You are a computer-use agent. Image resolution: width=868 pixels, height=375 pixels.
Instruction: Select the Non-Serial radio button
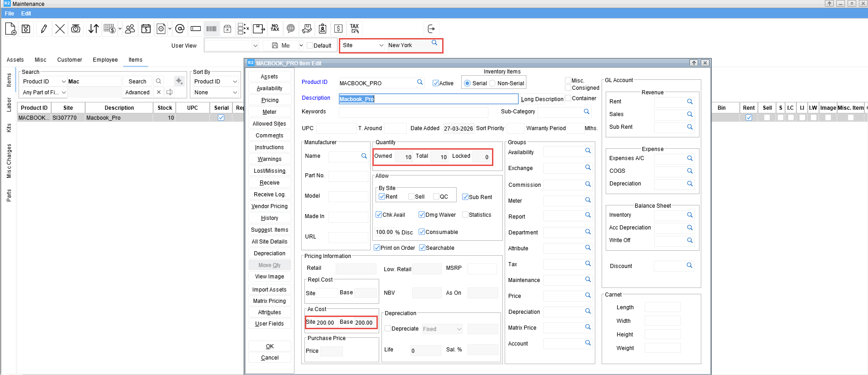click(x=492, y=83)
